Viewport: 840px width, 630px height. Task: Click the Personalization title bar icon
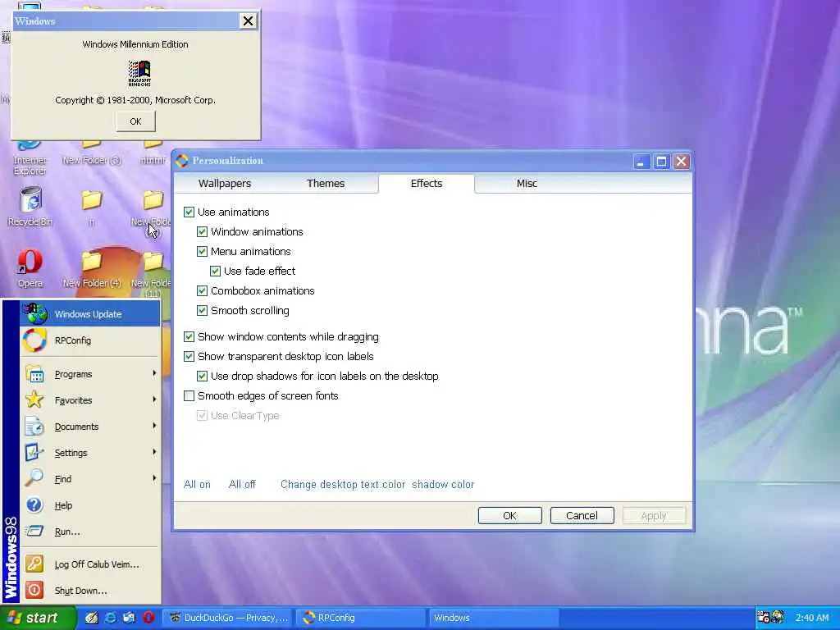tap(182, 161)
